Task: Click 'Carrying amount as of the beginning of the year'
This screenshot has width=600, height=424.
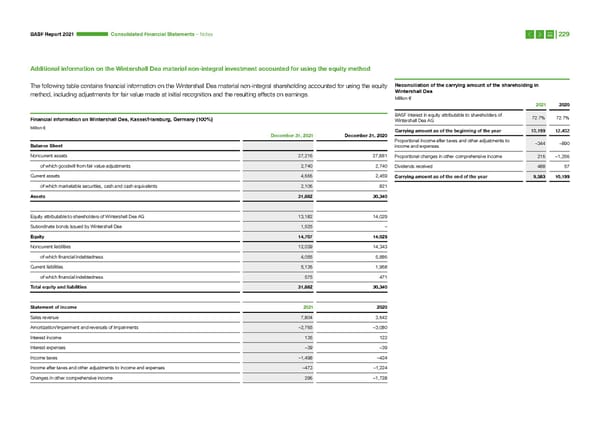Action: click(448, 131)
